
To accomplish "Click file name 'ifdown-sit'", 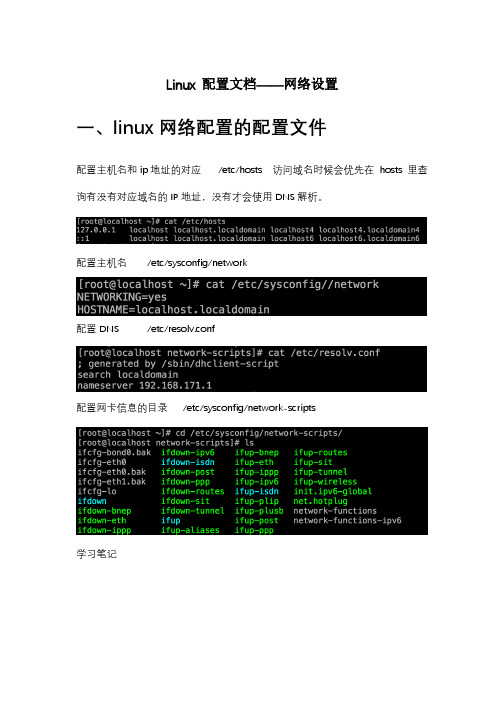I will (x=186, y=501).
